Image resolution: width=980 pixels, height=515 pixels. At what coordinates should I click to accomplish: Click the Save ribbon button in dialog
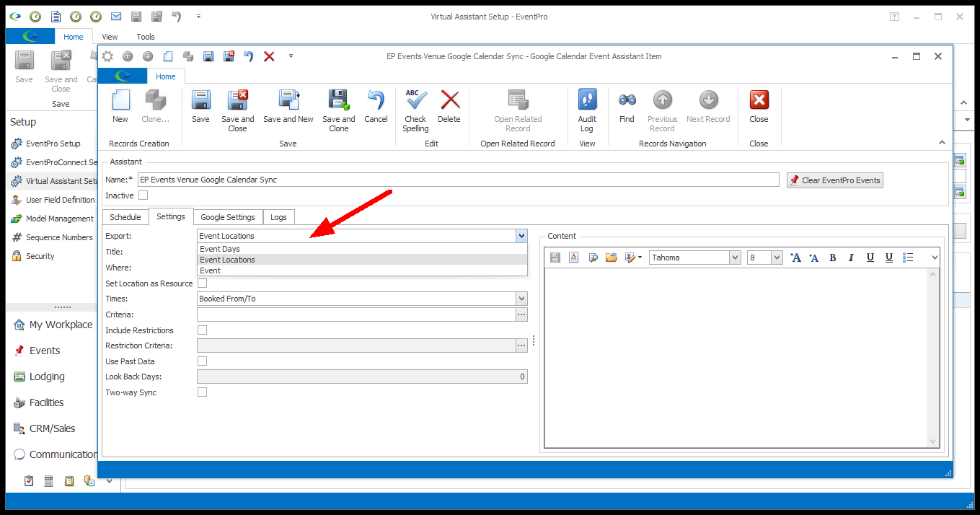point(200,106)
